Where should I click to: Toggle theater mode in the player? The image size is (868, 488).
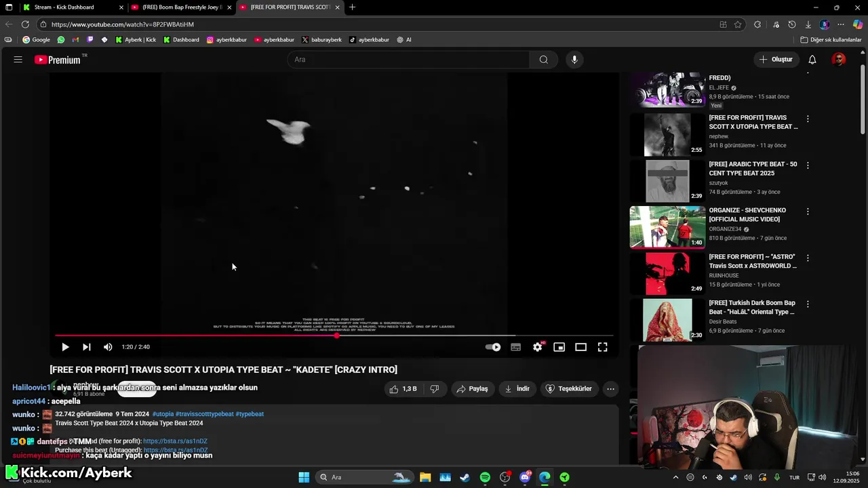(x=580, y=347)
